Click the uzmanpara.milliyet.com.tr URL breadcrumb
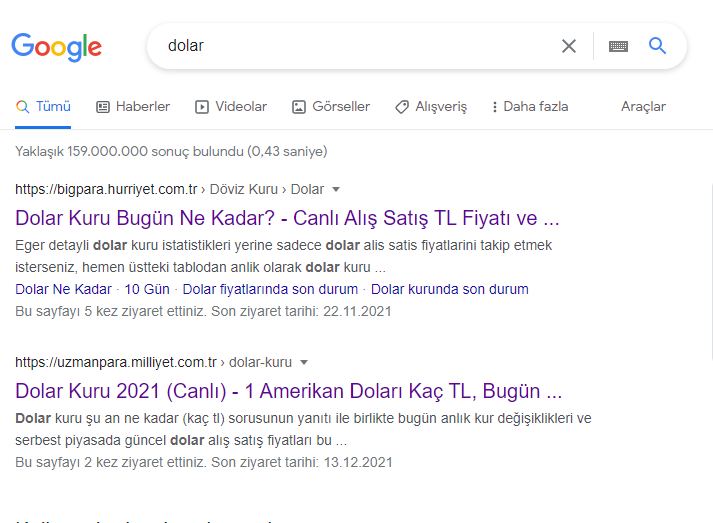This screenshot has width=713, height=523. (x=153, y=362)
